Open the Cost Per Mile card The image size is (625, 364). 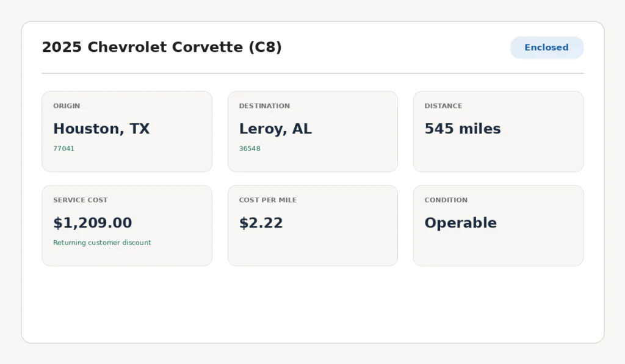pyautogui.click(x=312, y=226)
